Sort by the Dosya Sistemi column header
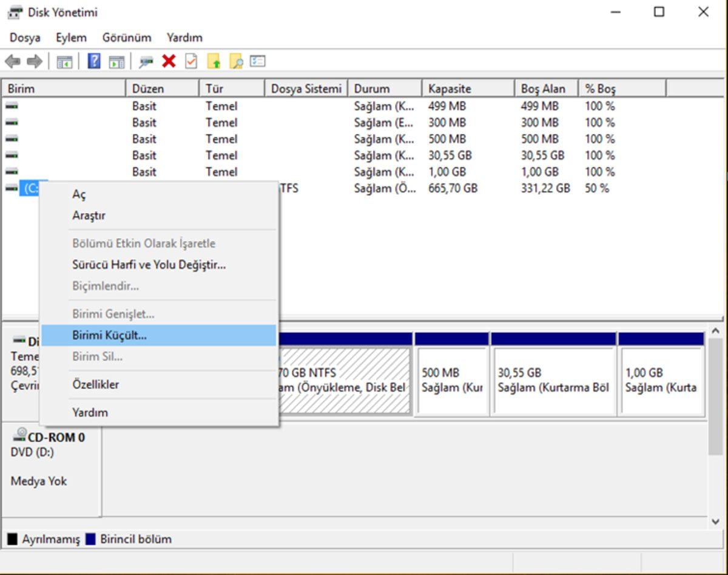Image resolution: width=728 pixels, height=575 pixels. coord(306,89)
